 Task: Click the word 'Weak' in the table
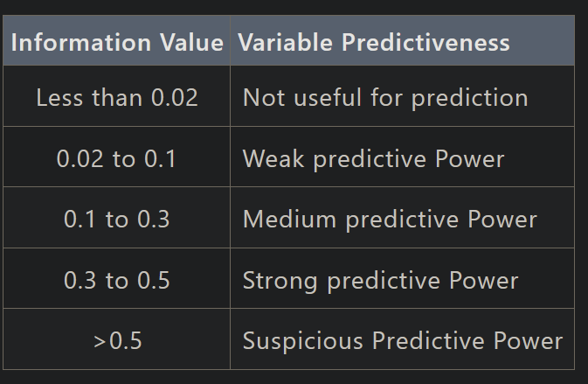273,158
